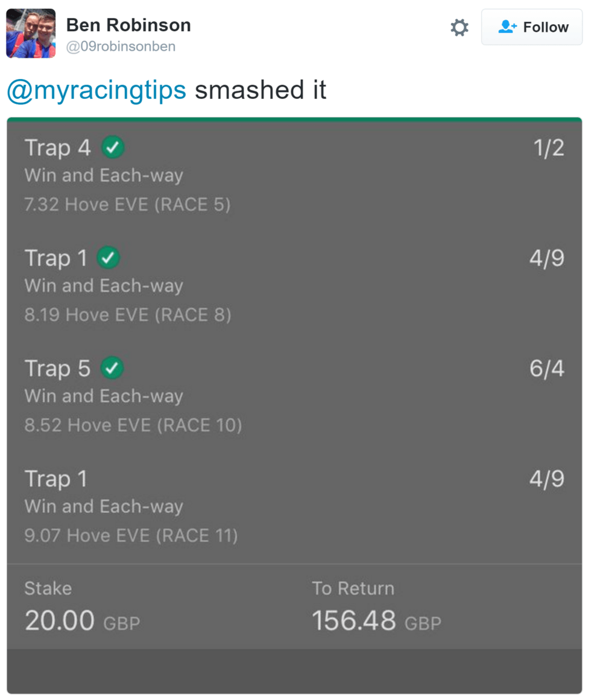
Task: Click the 156.48 GBP return amount
Action: [376, 621]
